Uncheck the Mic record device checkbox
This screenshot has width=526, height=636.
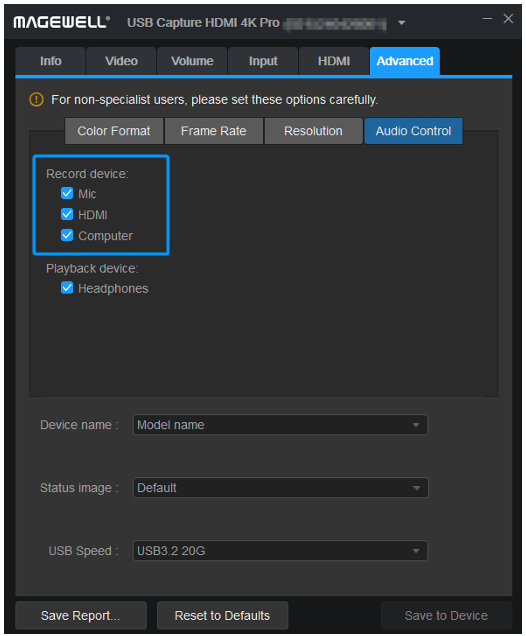67,193
